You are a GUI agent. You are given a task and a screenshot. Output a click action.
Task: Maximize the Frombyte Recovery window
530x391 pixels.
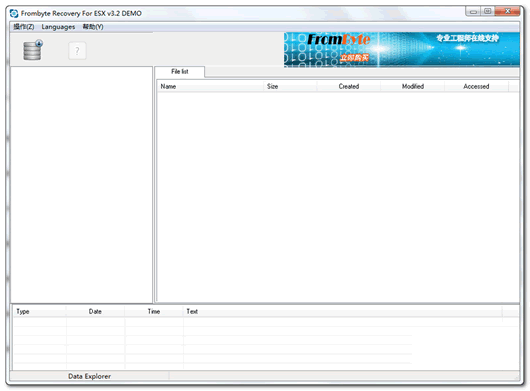[x=487, y=11]
